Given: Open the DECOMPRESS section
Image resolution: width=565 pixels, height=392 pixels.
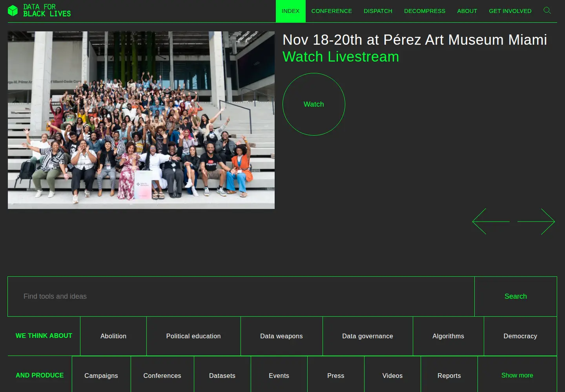Looking at the screenshot, I should click(425, 11).
